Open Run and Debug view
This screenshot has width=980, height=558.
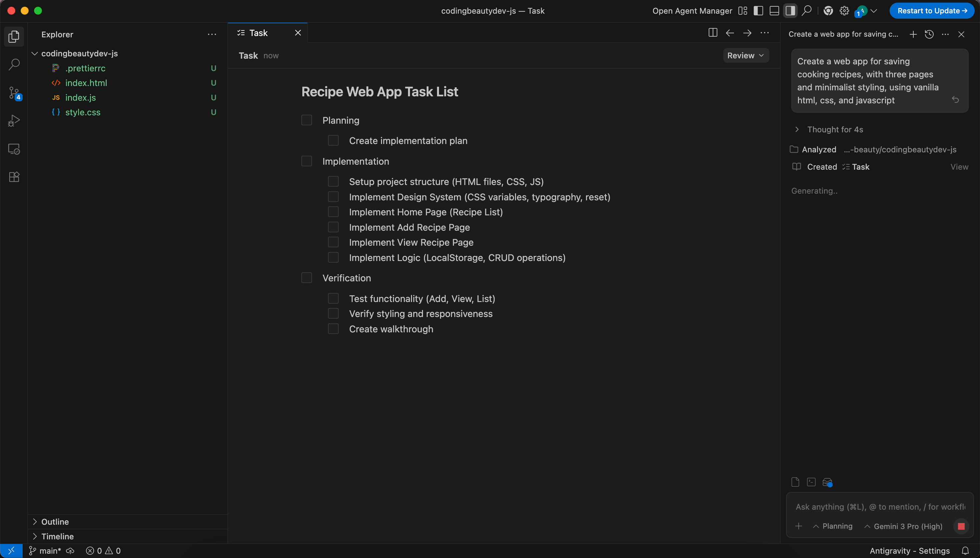click(14, 121)
